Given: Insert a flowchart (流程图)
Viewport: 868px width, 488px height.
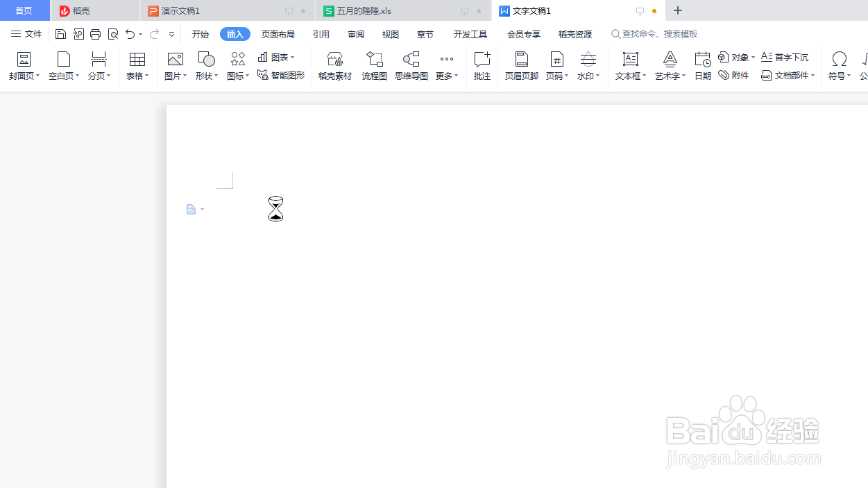Looking at the screenshot, I should point(375,66).
